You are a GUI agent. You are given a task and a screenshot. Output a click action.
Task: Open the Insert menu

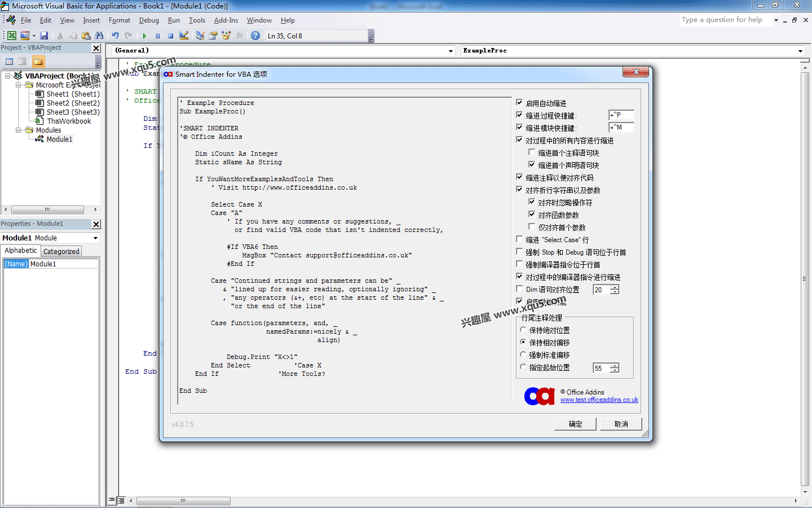(91, 20)
